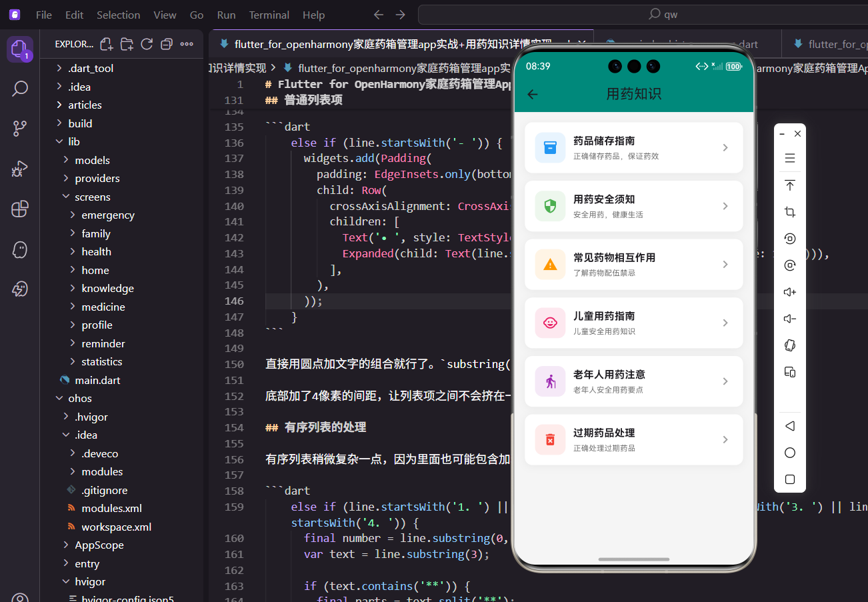Open the Extensions view
The width and height of the screenshot is (868, 602).
point(20,209)
